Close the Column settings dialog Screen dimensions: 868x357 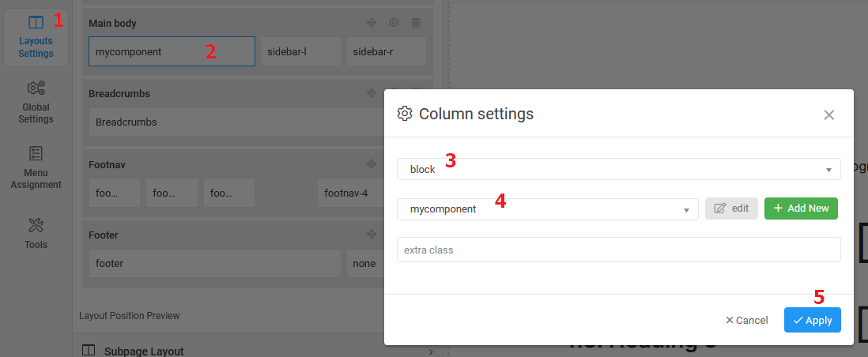(828, 115)
